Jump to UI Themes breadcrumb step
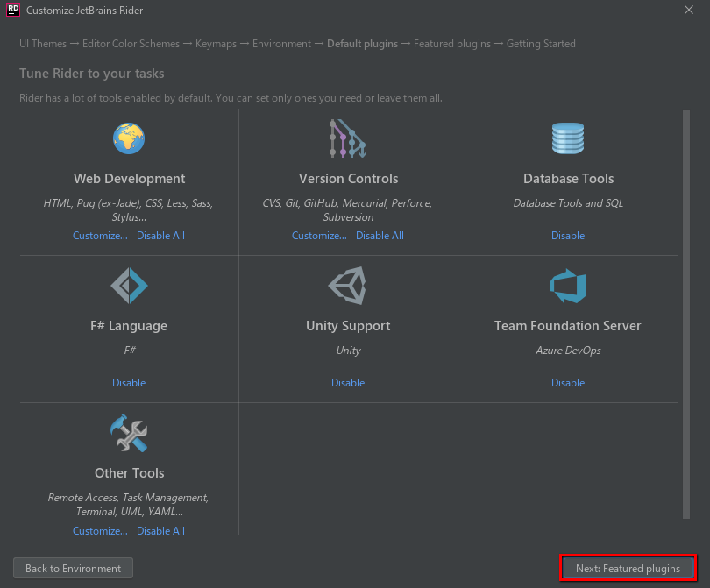710x588 pixels. 43,44
